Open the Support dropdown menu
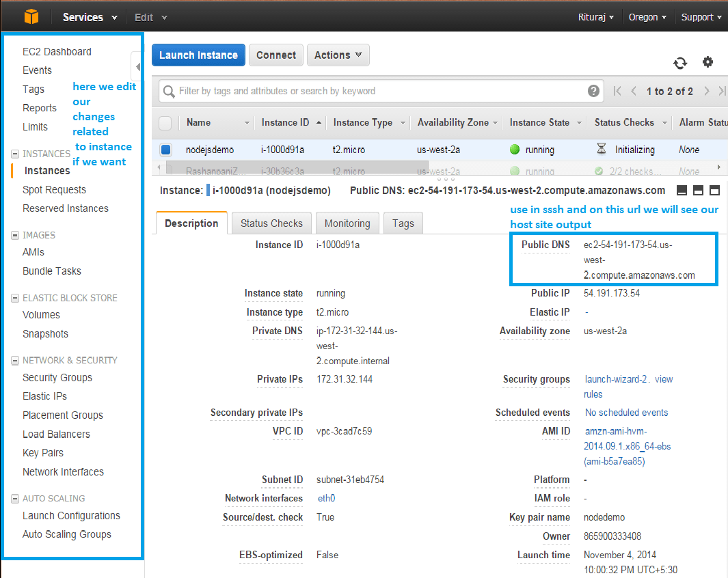This screenshot has height=578, width=728. pyautogui.click(x=701, y=17)
